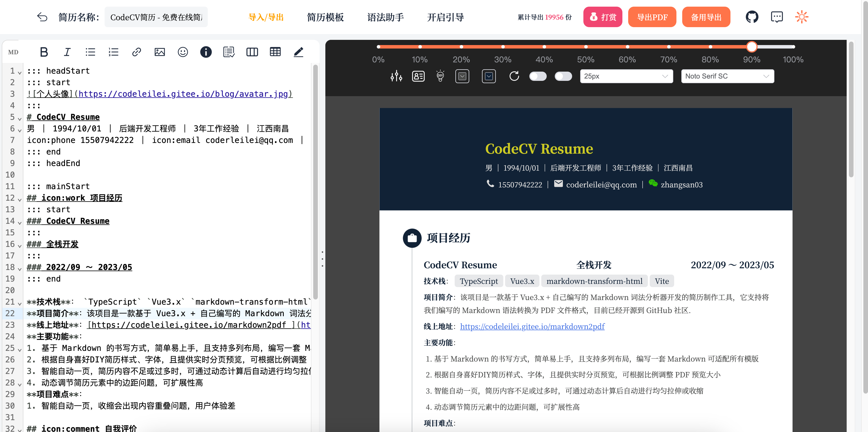Click the back arrow icon
This screenshot has height=432, width=868.
tap(42, 17)
